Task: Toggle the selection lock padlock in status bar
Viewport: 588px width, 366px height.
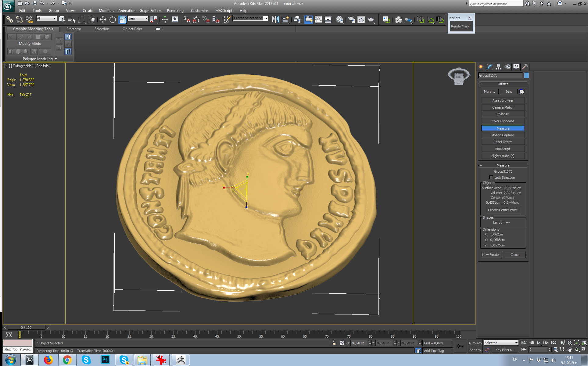Action: click(334, 343)
